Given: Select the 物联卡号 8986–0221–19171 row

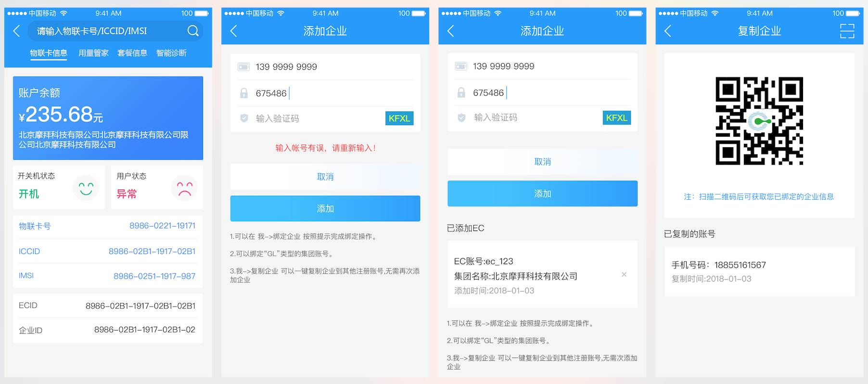Looking at the screenshot, I should [108, 226].
